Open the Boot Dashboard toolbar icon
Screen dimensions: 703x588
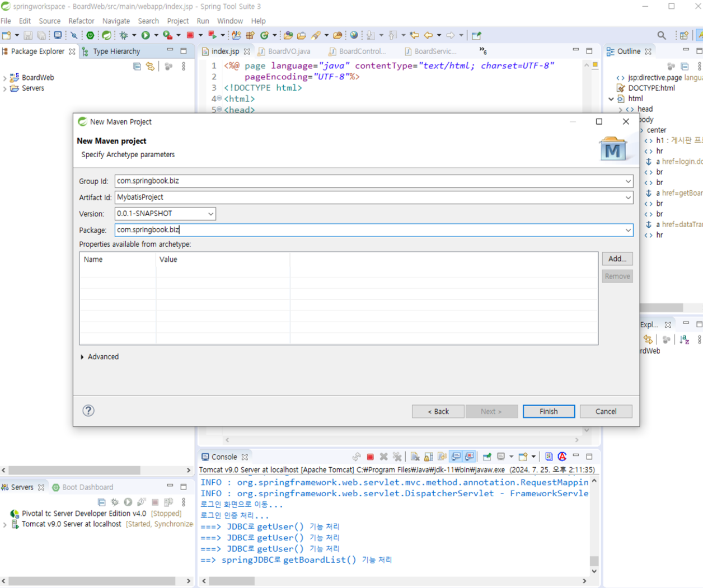[90, 35]
